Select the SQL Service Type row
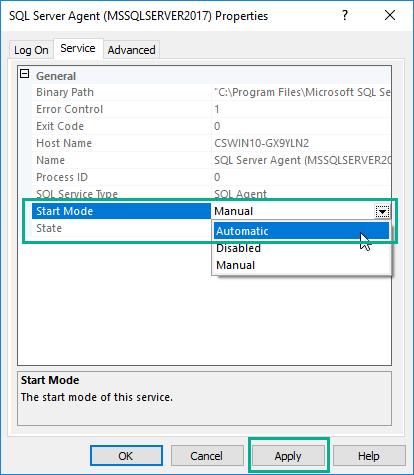The image size is (414, 475). tap(211, 194)
